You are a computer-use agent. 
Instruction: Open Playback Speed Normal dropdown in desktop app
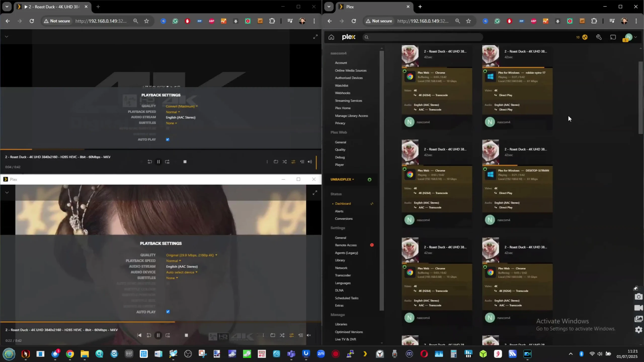pos(173,261)
